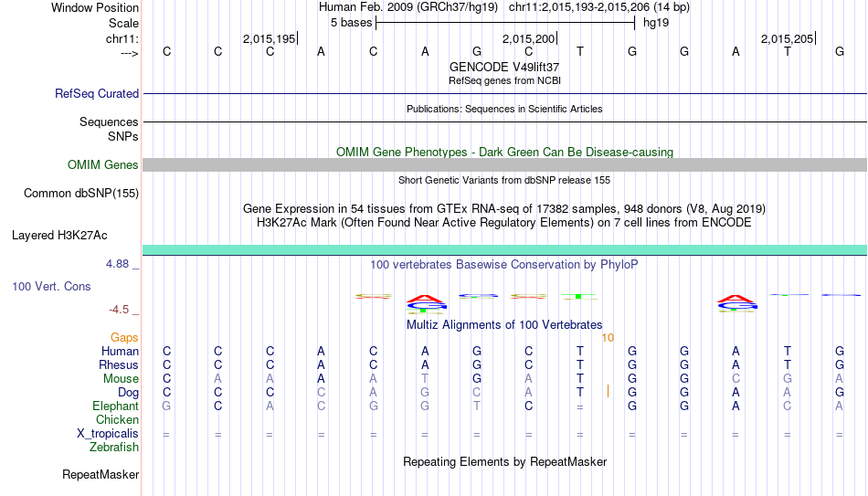Click the 2,015,200 coordinate marker
This screenshot has width=868, height=496.
[x=528, y=38]
